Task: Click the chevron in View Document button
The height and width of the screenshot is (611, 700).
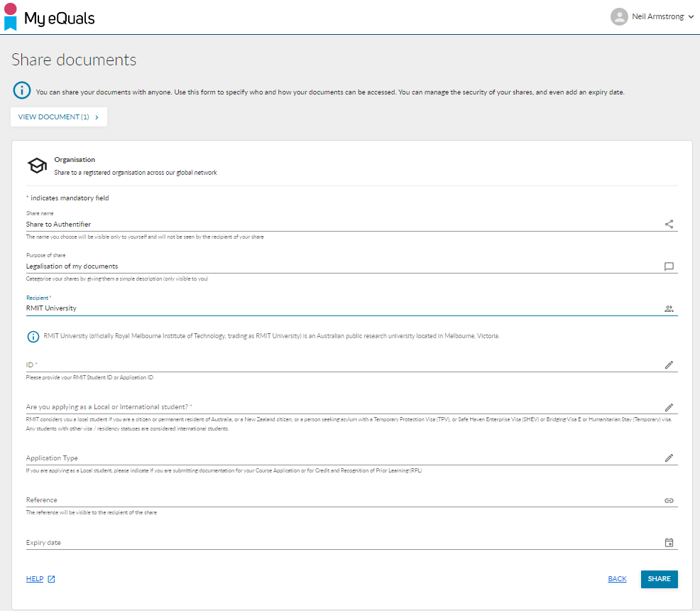Action: (97, 117)
